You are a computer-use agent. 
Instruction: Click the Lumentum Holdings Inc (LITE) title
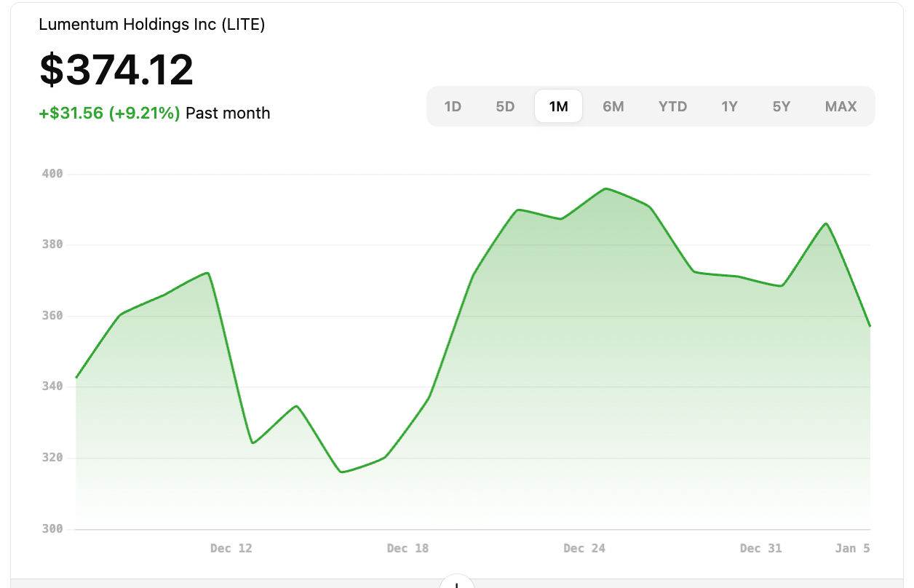(152, 25)
